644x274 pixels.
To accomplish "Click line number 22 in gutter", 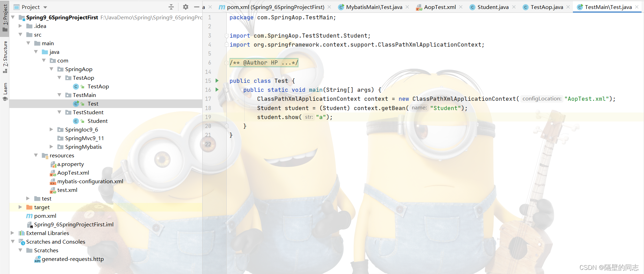I will tap(208, 144).
